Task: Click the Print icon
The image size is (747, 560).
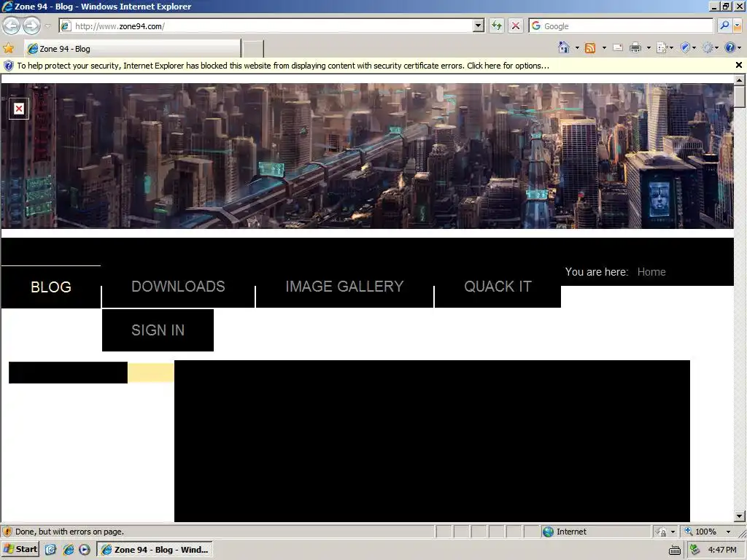Action: [x=635, y=47]
